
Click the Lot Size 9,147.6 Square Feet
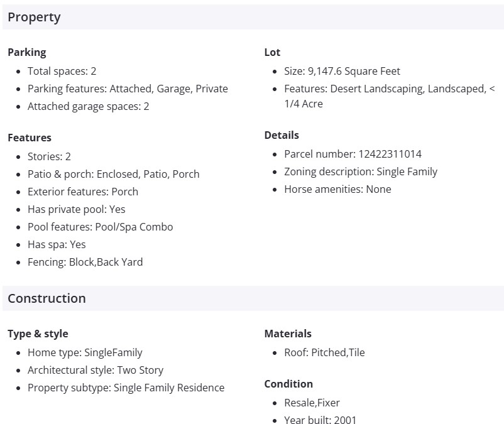point(342,71)
